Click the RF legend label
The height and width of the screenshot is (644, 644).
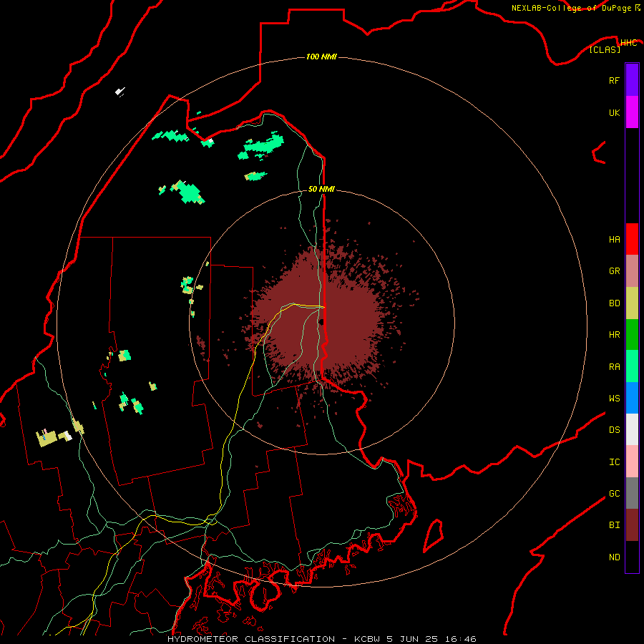click(615, 80)
